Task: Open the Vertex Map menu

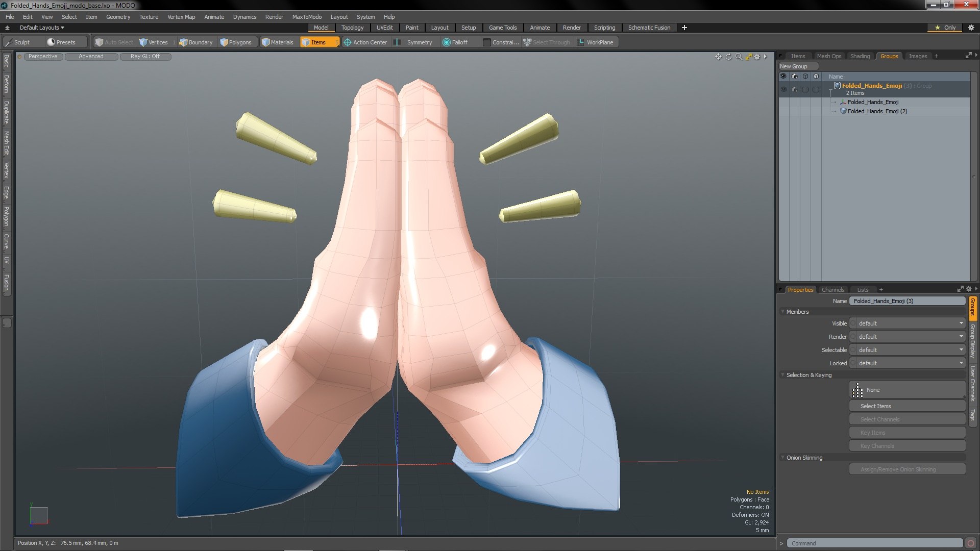Action: coord(181,17)
